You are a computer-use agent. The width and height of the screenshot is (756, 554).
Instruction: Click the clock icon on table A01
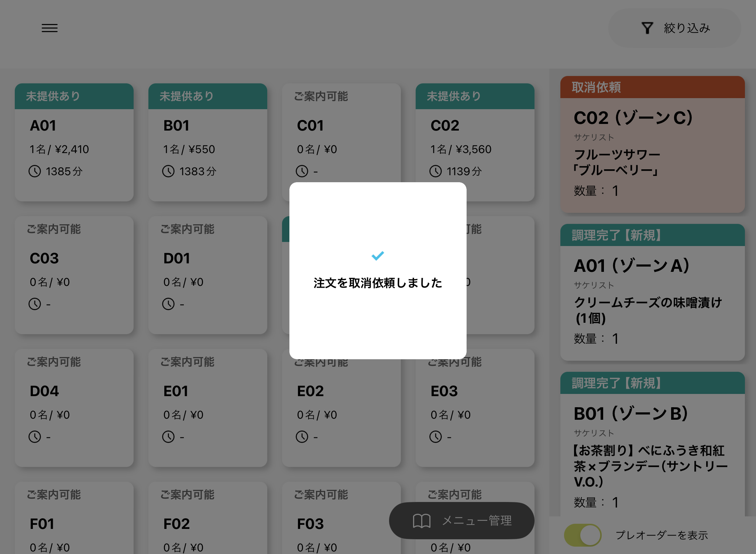point(35,171)
